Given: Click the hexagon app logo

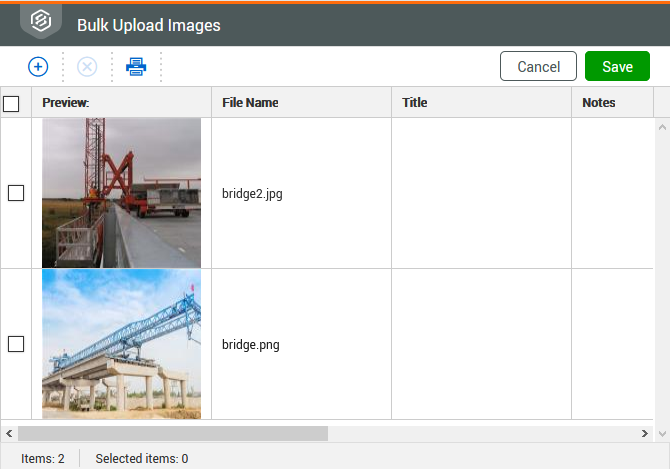Looking at the screenshot, I should (41, 20).
